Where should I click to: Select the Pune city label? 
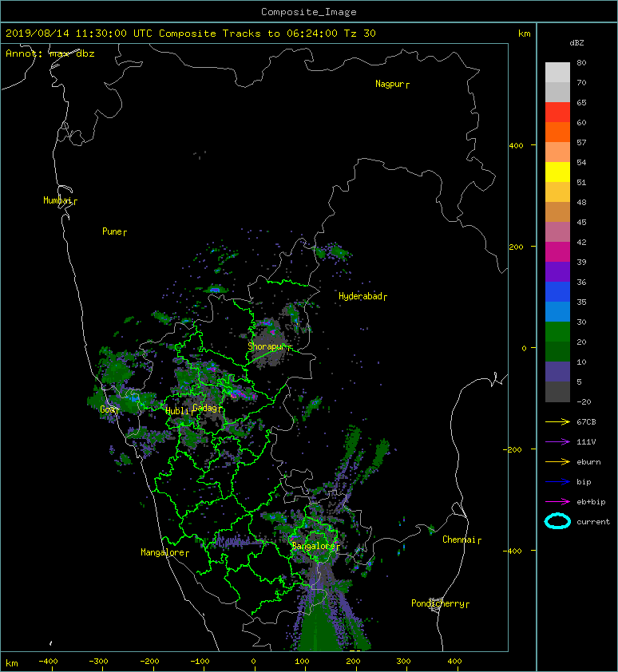[112, 231]
